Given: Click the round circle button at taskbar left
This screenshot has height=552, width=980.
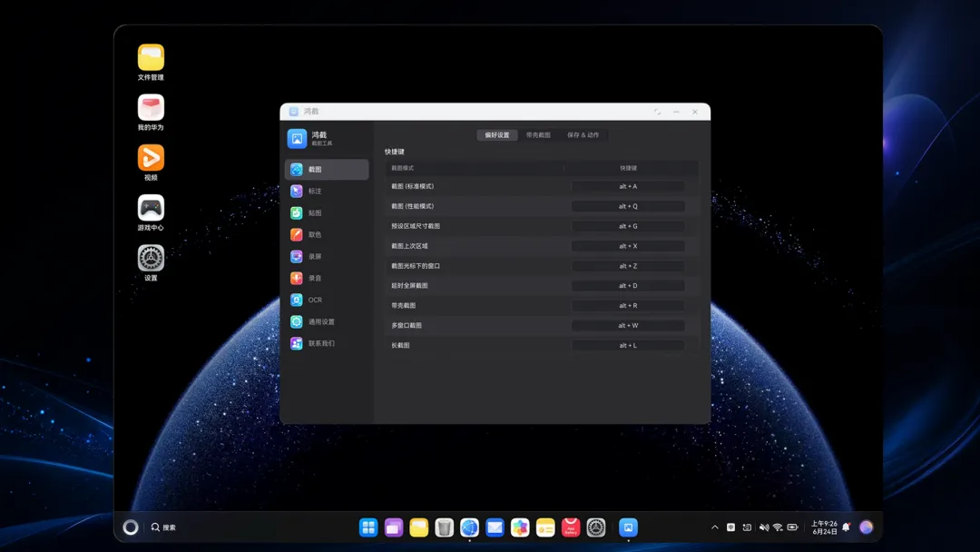Looking at the screenshot, I should pyautogui.click(x=131, y=527).
